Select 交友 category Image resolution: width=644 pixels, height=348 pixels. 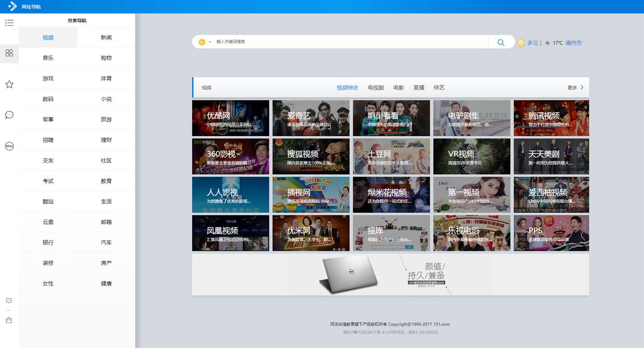click(x=48, y=161)
